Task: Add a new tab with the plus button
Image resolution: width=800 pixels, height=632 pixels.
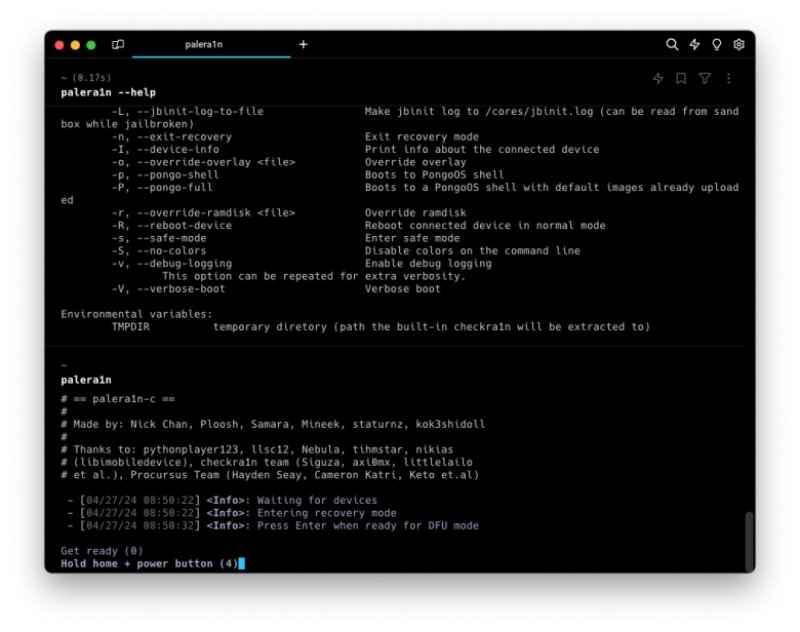Action: pos(303,44)
